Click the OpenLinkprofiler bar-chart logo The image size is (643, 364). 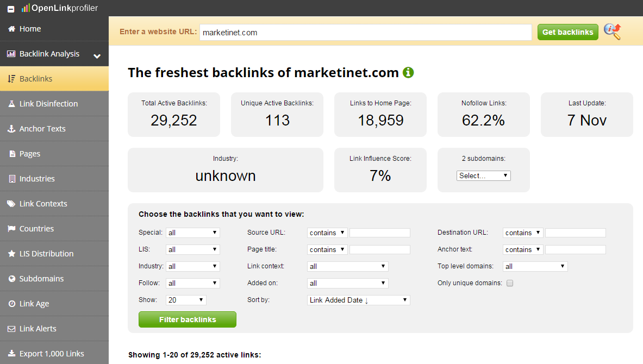(x=26, y=8)
